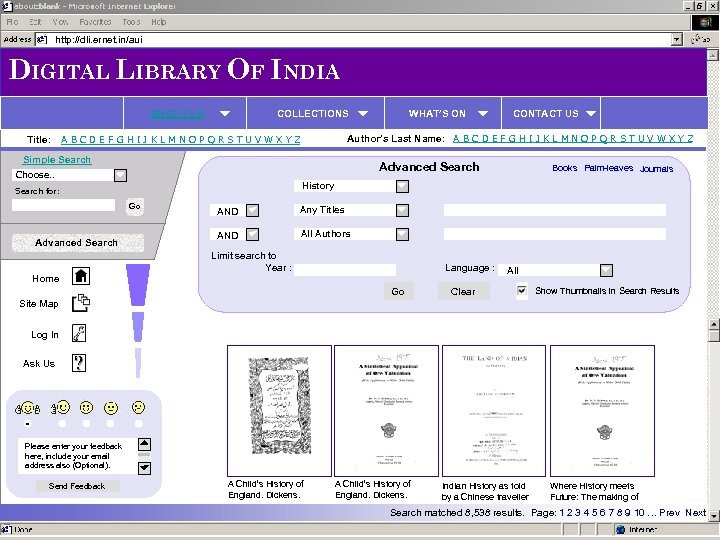Click the second smiley with thumbs up
720x540 pixels.
coord(60,407)
